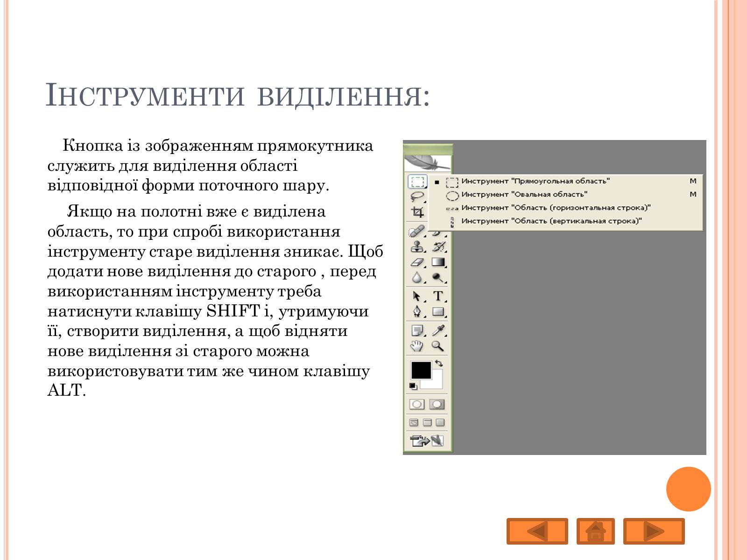Screen dimensions: 747x560
Task: Select the Zoom magnifier tool
Action: tap(438, 346)
